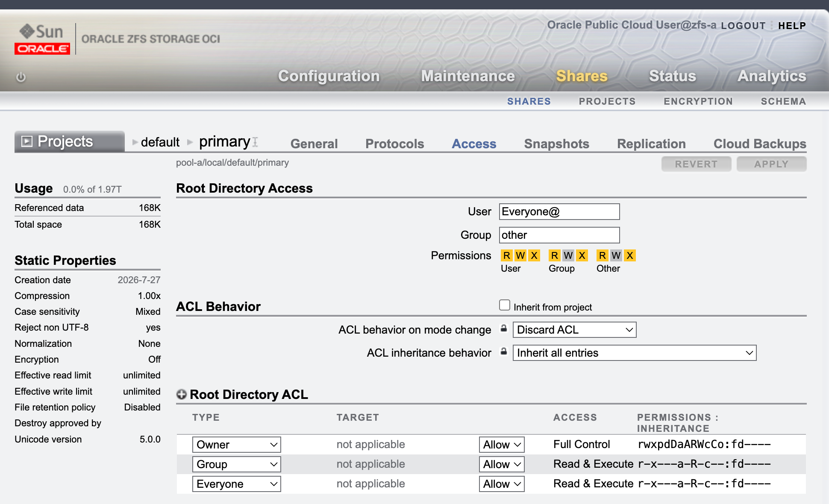
Task: Click Unicode version value 5.0.0
Action: [150, 439]
